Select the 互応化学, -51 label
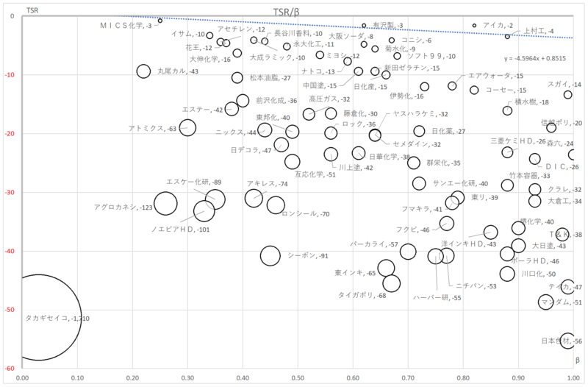This screenshot has height=387, width=588. 315,174
